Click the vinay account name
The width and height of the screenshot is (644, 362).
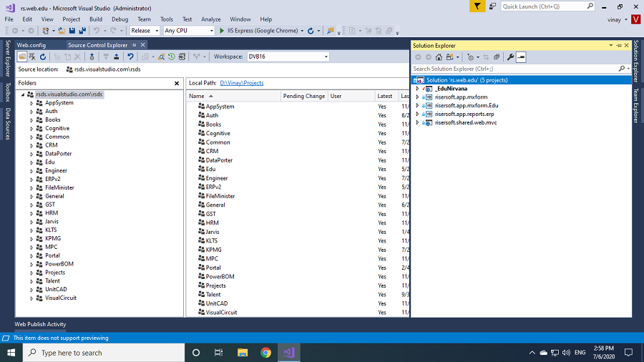[614, 20]
